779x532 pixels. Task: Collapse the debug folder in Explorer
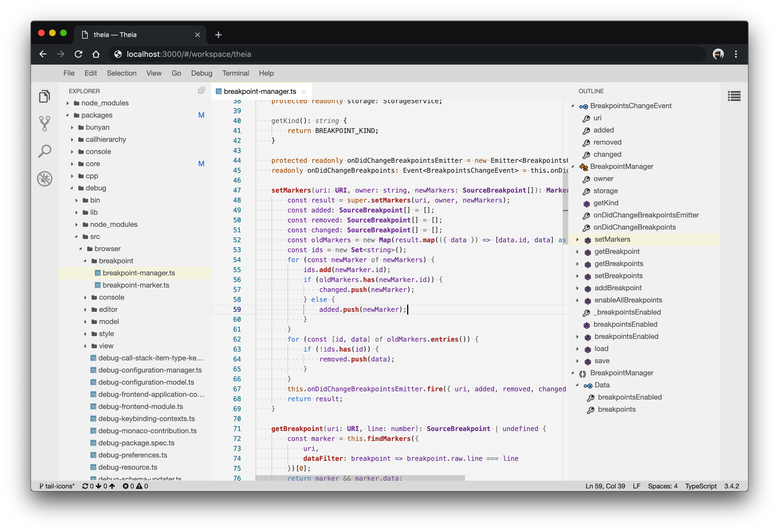pyautogui.click(x=72, y=188)
